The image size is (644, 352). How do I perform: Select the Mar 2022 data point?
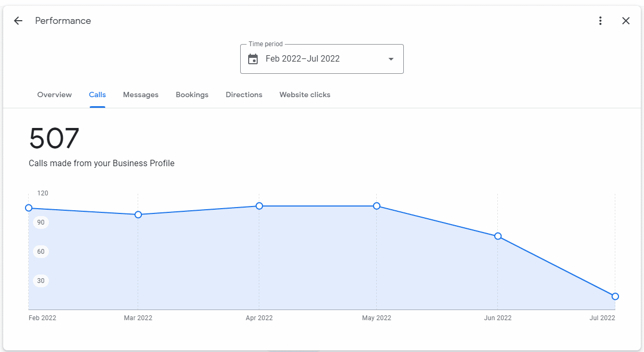(138, 214)
